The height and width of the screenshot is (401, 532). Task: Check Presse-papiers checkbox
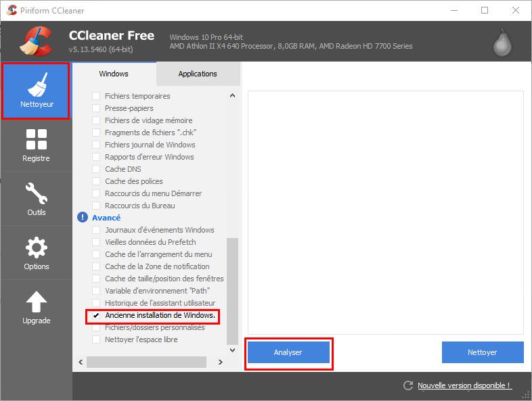coord(96,108)
